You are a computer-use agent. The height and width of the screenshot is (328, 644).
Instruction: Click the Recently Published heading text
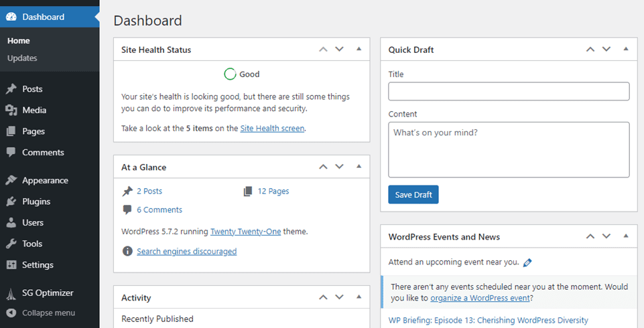point(157,319)
